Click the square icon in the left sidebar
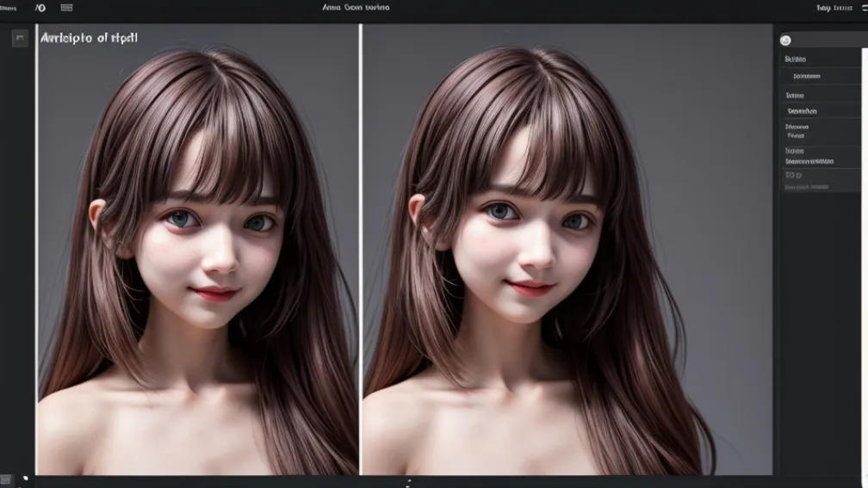The image size is (868, 488). pyautogui.click(x=20, y=38)
